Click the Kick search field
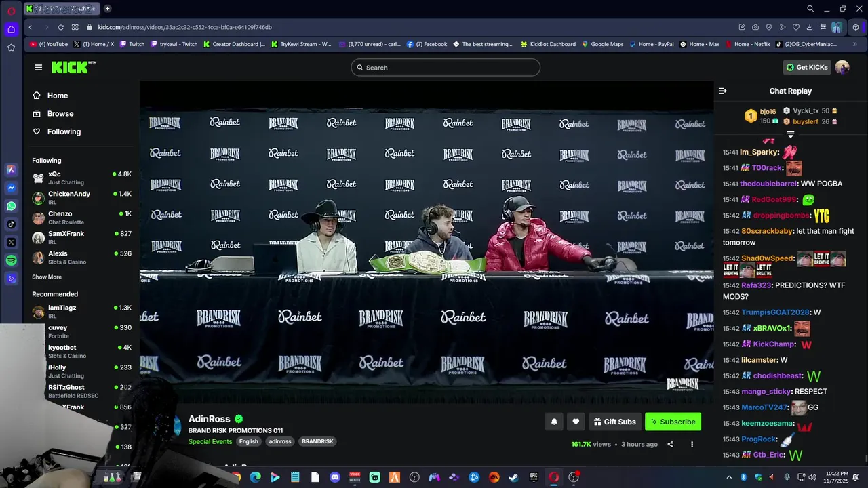 click(446, 68)
